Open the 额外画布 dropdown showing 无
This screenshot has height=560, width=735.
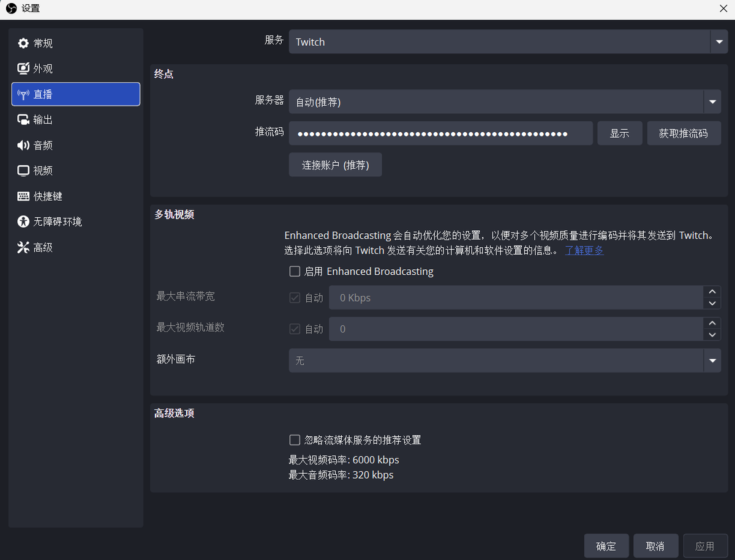pyautogui.click(x=712, y=360)
